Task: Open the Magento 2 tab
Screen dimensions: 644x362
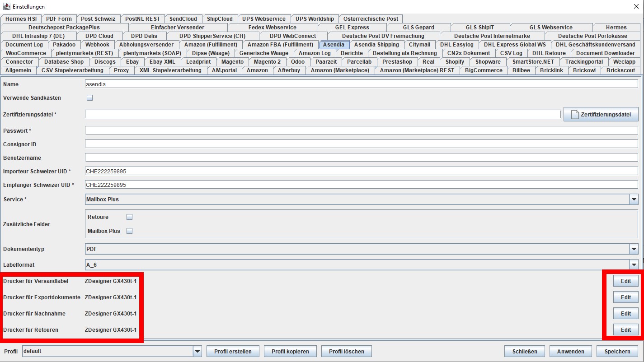Action: coord(267,62)
